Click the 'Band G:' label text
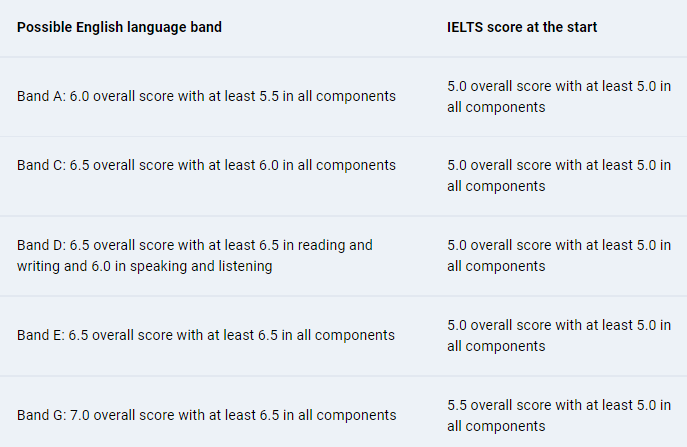Viewport: 687px width, 447px height. 41,415
